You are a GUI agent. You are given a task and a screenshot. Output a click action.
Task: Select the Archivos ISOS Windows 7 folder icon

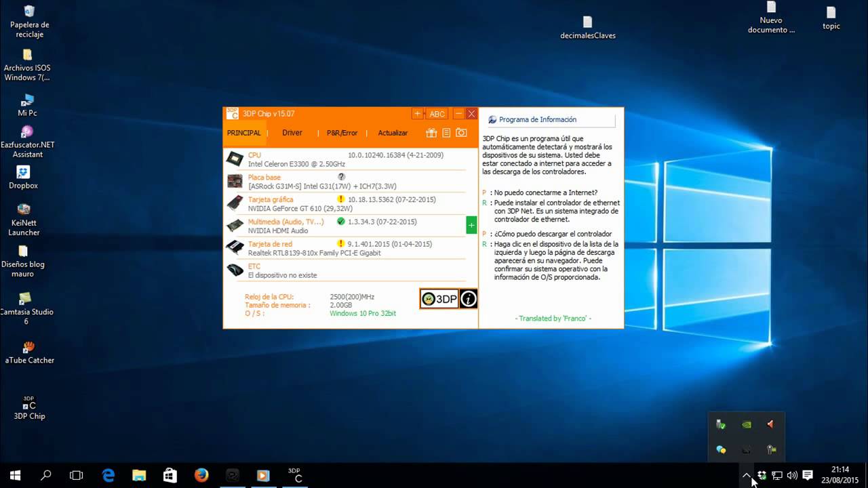tap(27, 65)
